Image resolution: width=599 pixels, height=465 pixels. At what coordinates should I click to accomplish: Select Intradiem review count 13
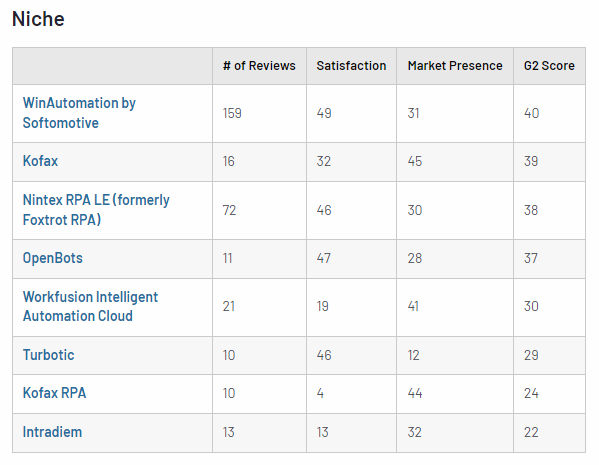(x=228, y=432)
